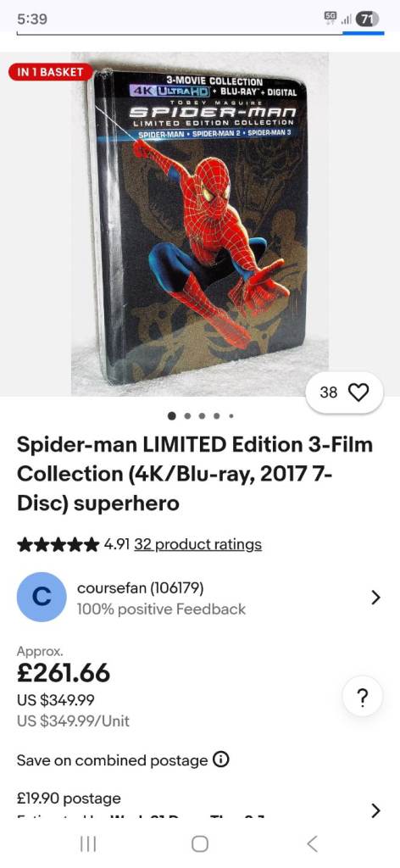Select the third image carousel dot
Image resolution: width=400 pixels, height=868 pixels.
(203, 415)
